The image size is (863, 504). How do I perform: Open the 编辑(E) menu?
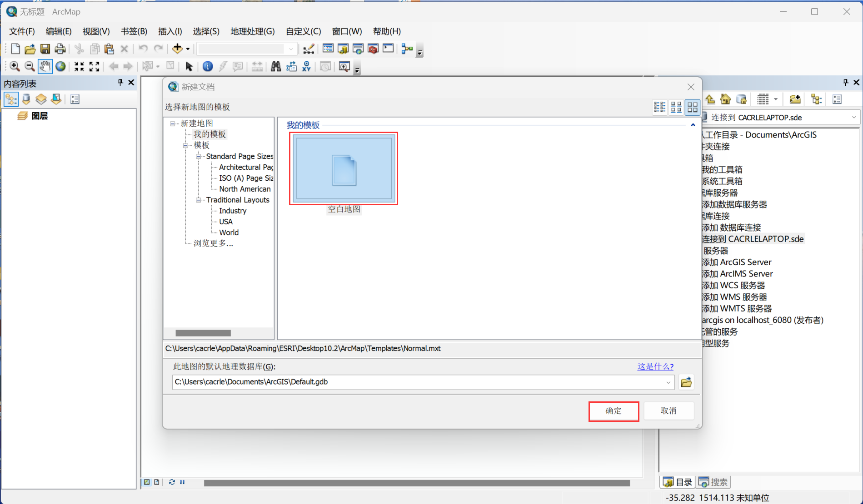coord(59,31)
